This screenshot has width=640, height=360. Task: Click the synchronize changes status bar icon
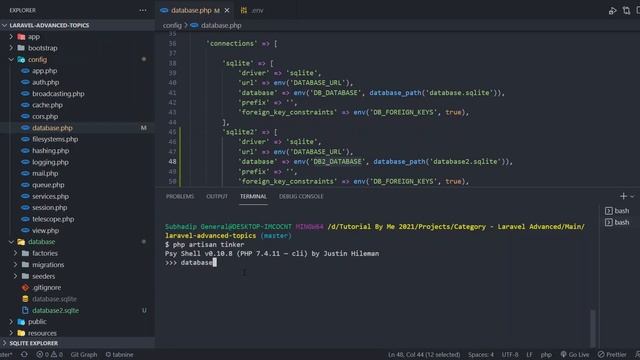24,355
